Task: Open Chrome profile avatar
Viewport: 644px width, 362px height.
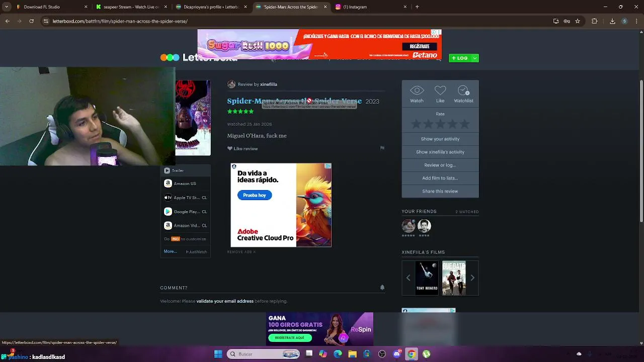Action: (x=624, y=21)
